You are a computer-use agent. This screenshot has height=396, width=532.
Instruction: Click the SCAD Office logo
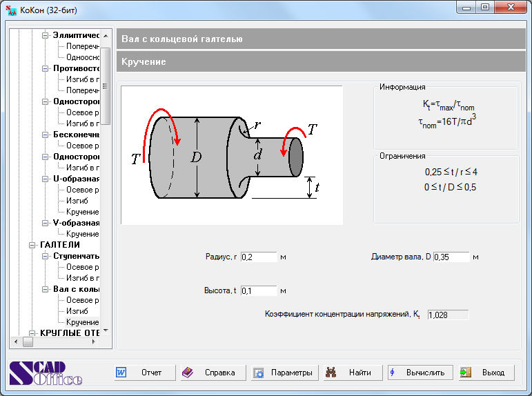(x=46, y=373)
